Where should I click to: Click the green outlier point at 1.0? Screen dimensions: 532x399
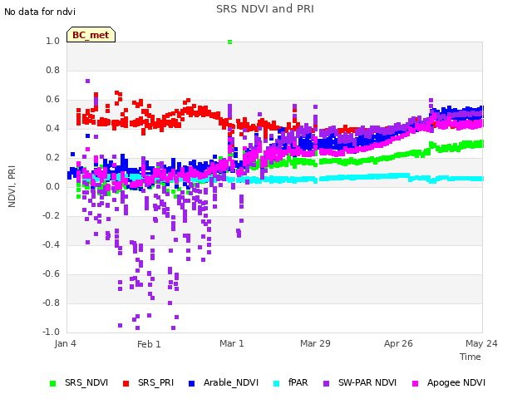pos(229,42)
